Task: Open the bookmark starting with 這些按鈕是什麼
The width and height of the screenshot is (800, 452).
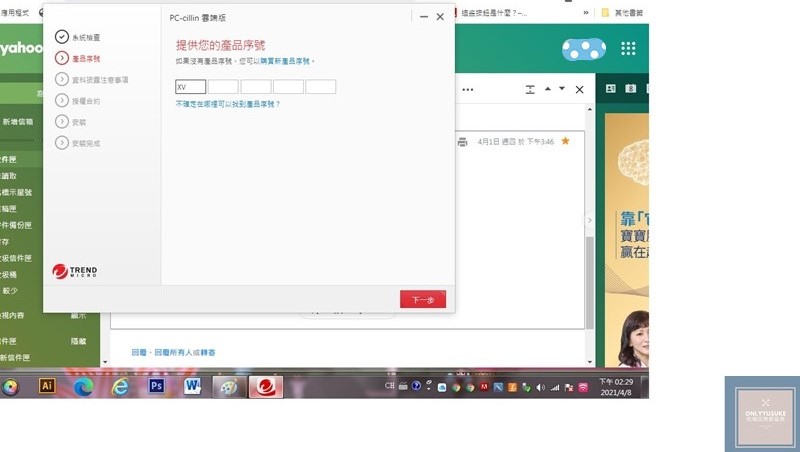Action: coord(490,13)
